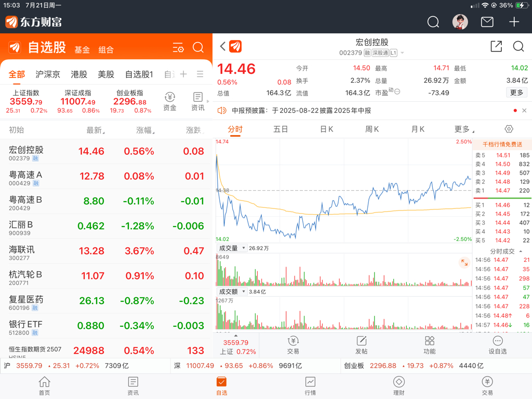Tap the 买1 14.46 order book row
Viewport: 532px width, 399px height.
[502, 205]
